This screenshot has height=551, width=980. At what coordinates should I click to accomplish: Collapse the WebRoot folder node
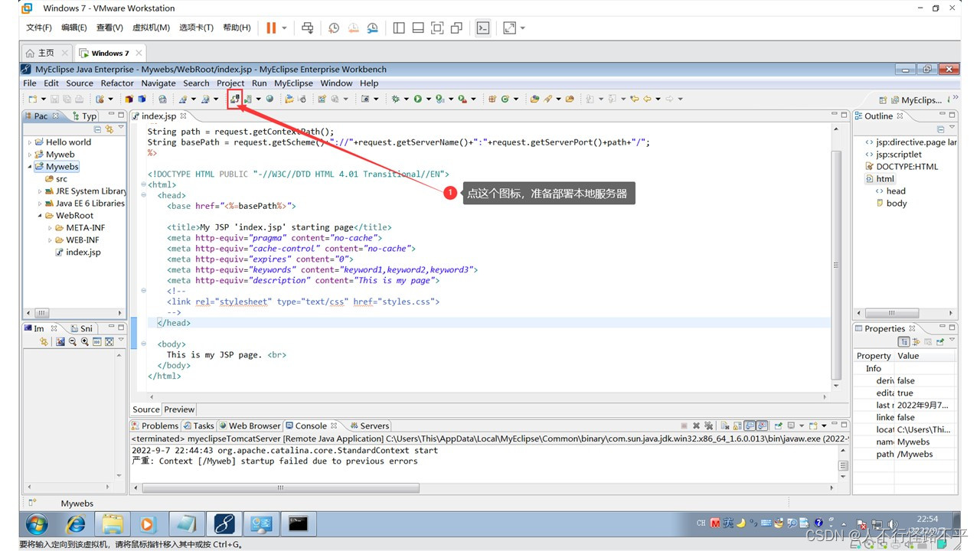pos(40,216)
